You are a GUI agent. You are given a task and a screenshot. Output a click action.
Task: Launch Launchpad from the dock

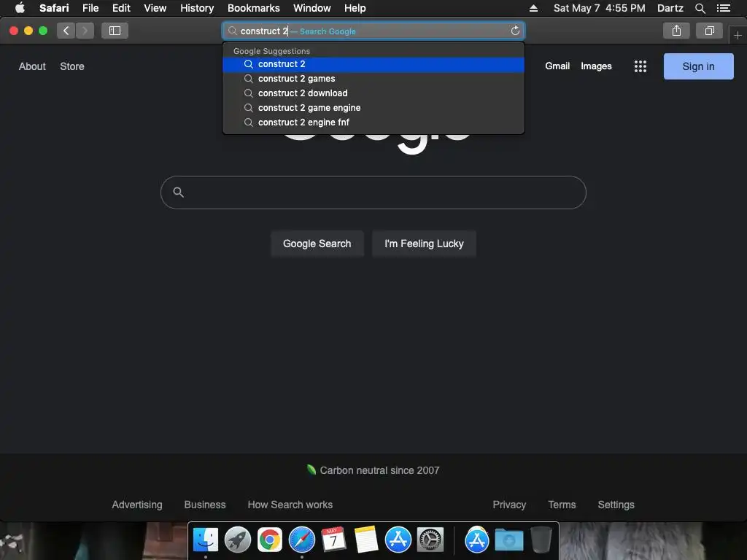238,540
